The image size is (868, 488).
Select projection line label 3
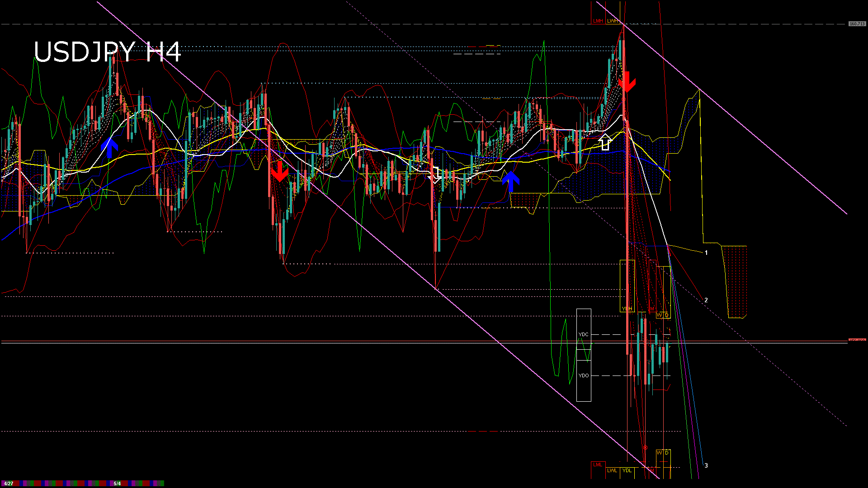click(x=706, y=465)
